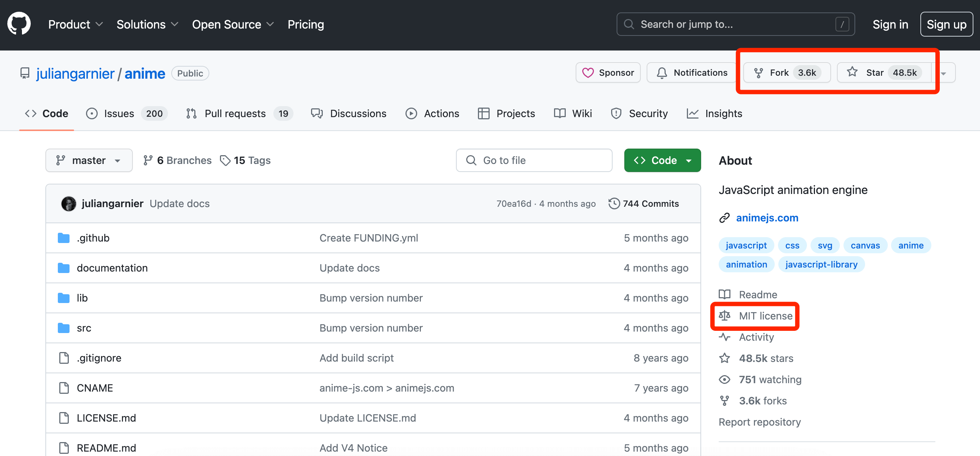Open the Product dropdown menu
Viewport: 980px width, 456px height.
coord(75,25)
